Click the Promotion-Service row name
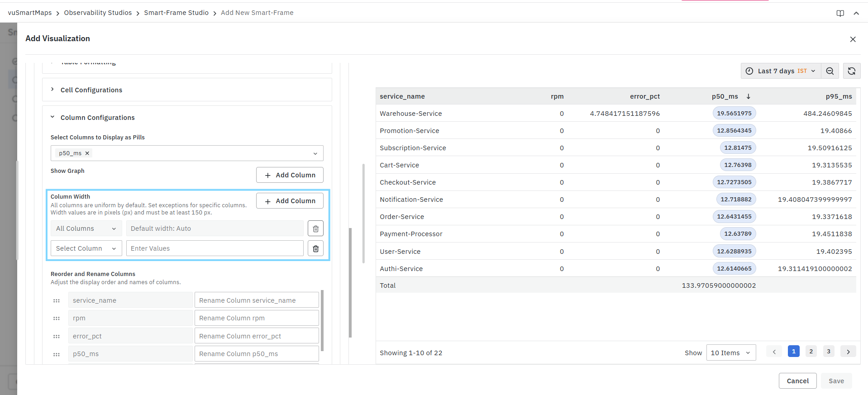 (410, 131)
